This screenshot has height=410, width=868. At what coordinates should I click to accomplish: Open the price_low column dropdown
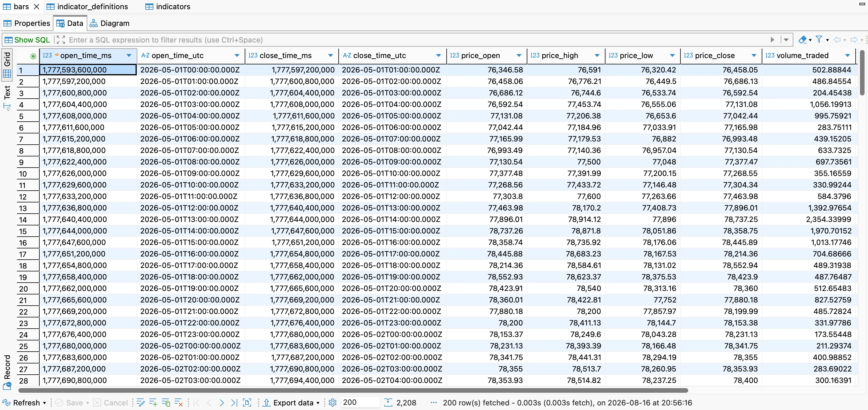pos(672,55)
